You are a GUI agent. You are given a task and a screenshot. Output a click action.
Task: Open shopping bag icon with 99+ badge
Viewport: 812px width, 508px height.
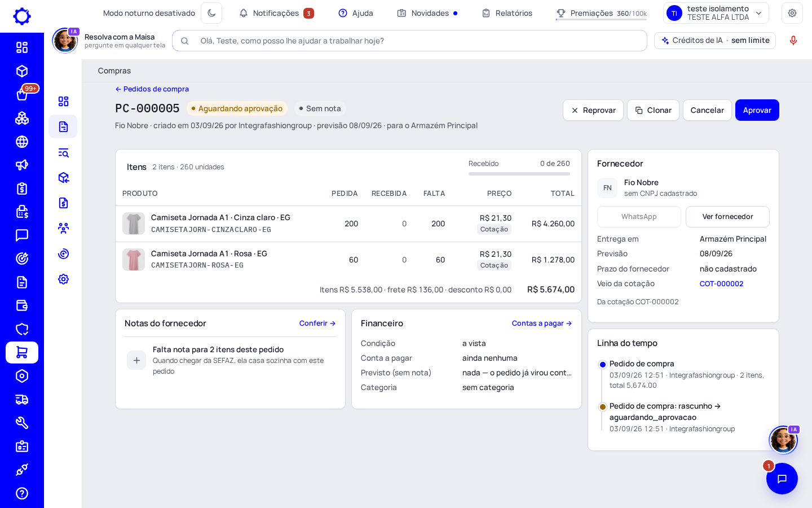22,94
